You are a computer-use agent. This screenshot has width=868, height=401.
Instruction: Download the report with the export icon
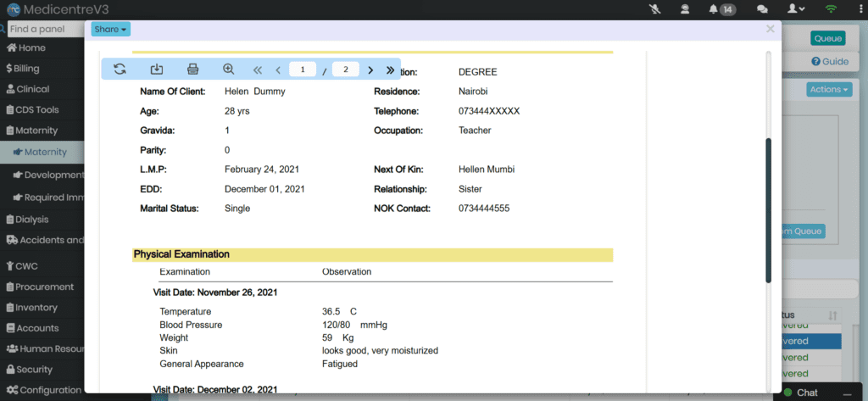[157, 70]
